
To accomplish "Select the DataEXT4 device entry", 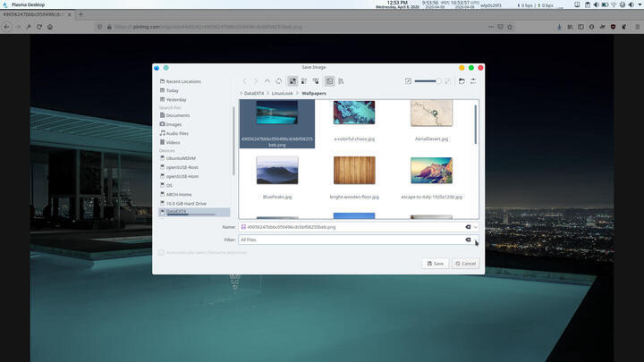I will pos(193,212).
